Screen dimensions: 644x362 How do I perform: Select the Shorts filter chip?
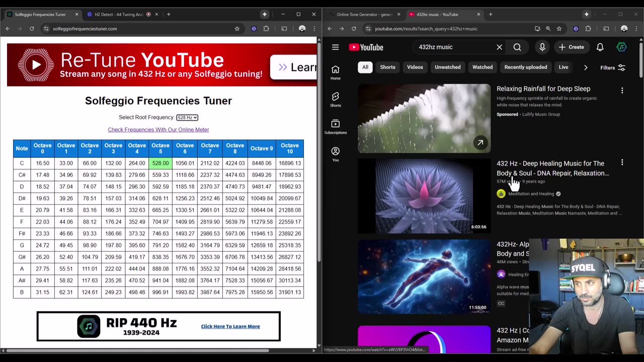click(387, 67)
